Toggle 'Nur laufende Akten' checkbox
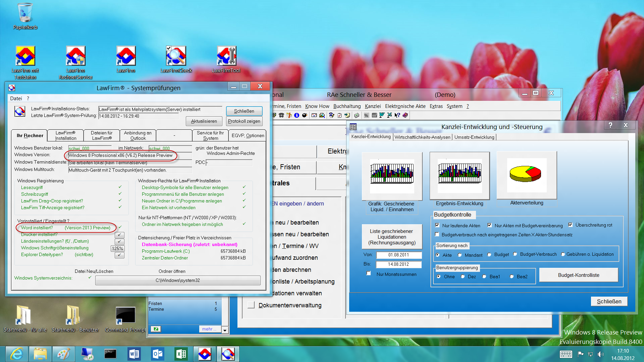This screenshot has height=362, width=644. (437, 225)
